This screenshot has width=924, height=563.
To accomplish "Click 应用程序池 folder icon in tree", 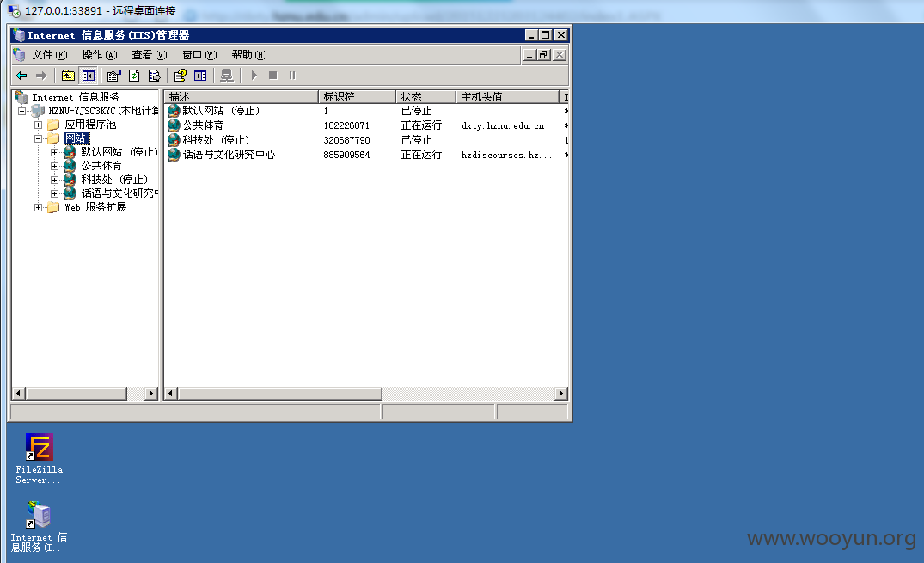I will [x=53, y=125].
